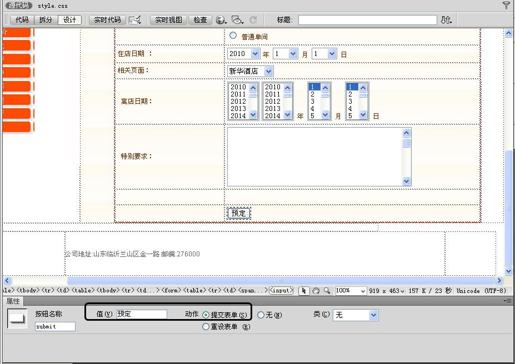Viewport: 515px width, 364px height.
Task: Click the refresh design view icon
Action: (x=253, y=20)
